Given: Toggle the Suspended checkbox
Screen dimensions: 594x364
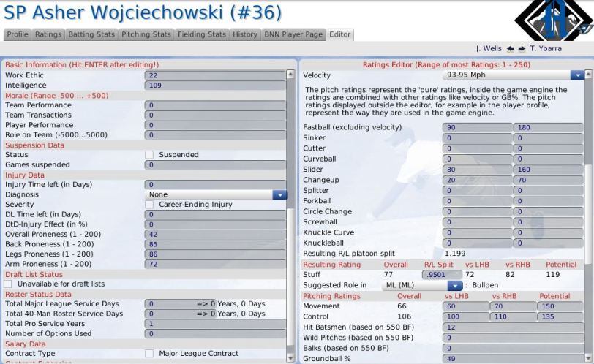Looking at the screenshot, I should coord(149,155).
